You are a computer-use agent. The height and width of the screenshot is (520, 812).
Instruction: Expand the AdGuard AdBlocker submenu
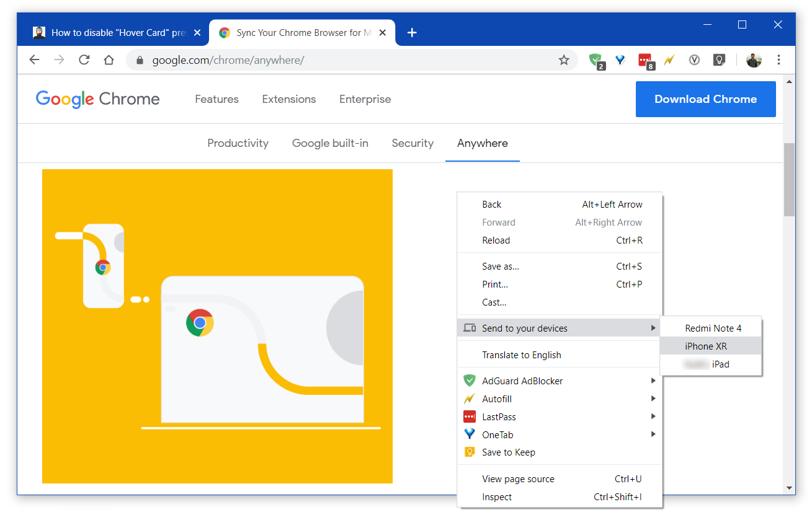pos(560,381)
